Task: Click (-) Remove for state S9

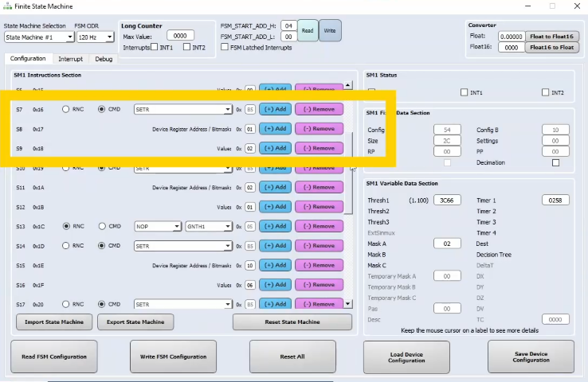Action: (319, 148)
